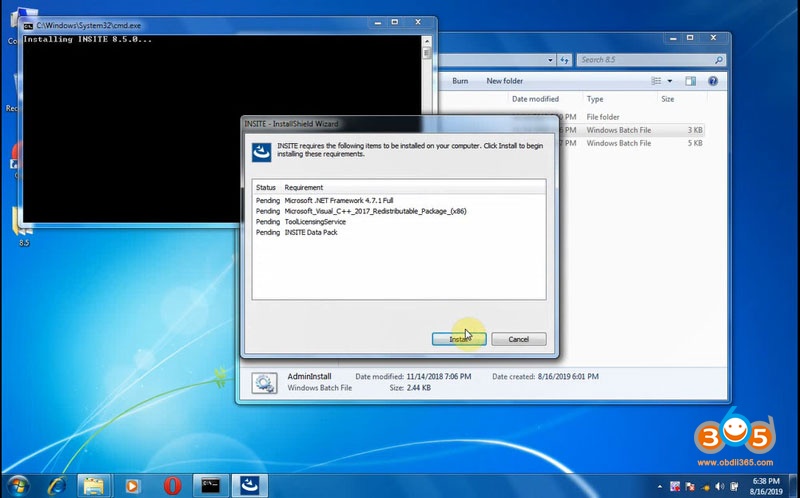Click the Date created value in details pane
This screenshot has width=800, height=498.
pos(568,377)
